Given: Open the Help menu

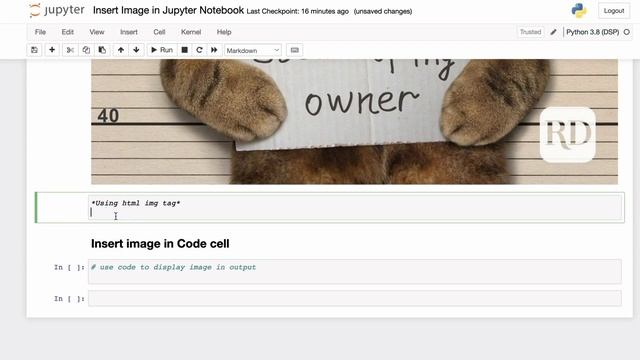Looking at the screenshot, I should pos(224,32).
